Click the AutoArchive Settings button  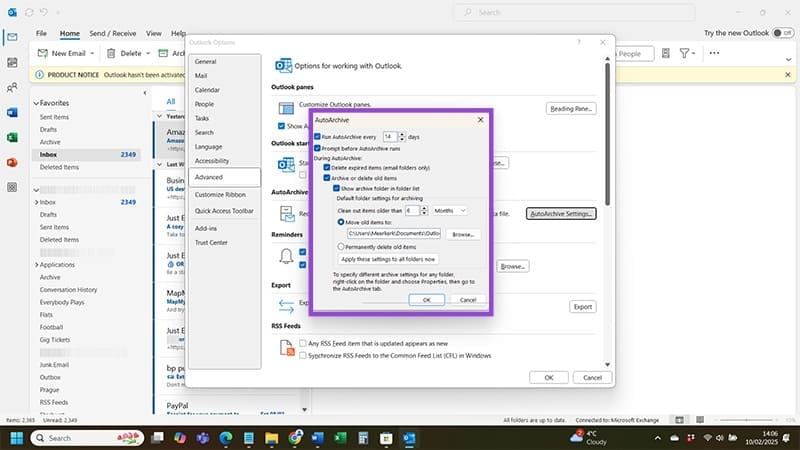561,214
